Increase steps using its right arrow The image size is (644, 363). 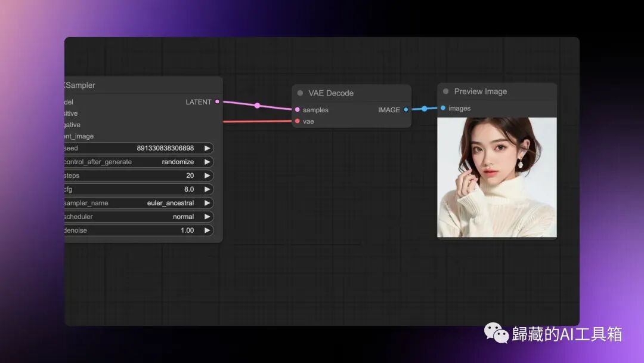[x=207, y=176]
